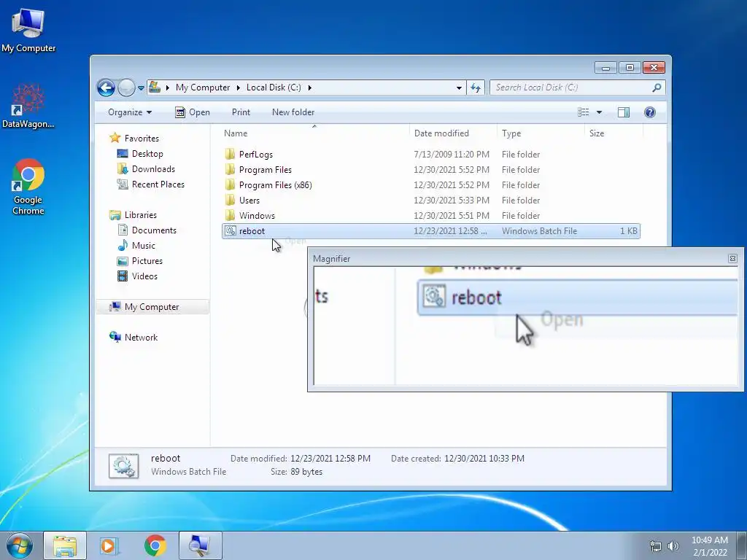Viewport: 747px width, 560px height.
Task: Minimize the Explorer window
Action: [606, 68]
